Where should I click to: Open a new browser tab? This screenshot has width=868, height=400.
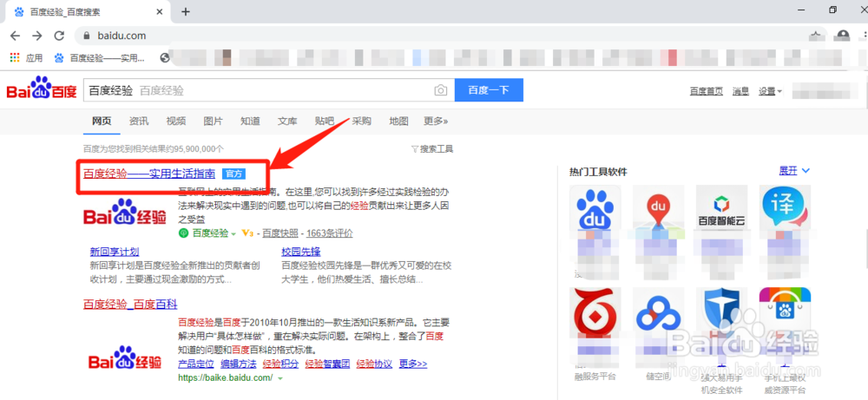[186, 11]
